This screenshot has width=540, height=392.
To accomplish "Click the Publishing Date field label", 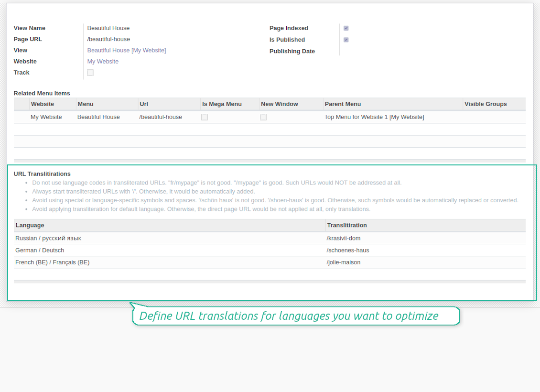I will 292,51.
